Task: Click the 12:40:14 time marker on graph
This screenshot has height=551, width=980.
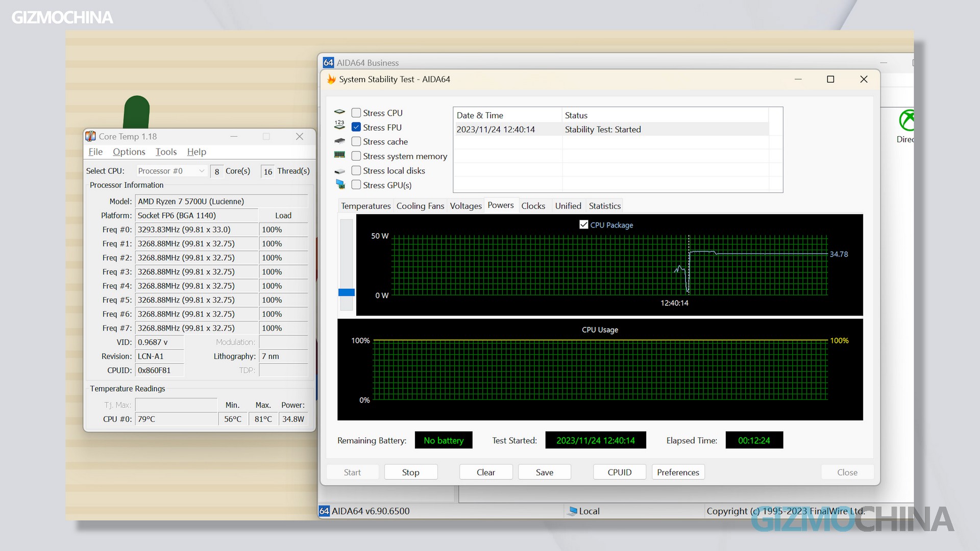Action: coord(674,303)
